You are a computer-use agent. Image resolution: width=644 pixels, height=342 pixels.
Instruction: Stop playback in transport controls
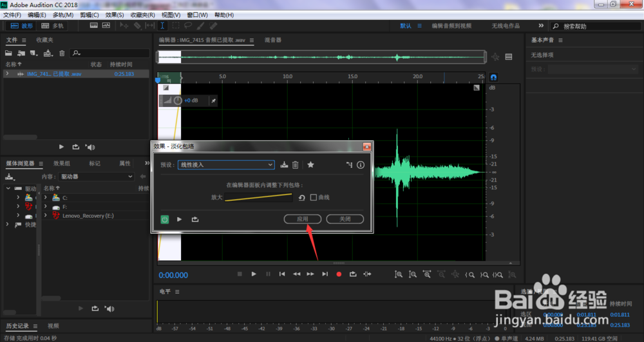point(240,274)
